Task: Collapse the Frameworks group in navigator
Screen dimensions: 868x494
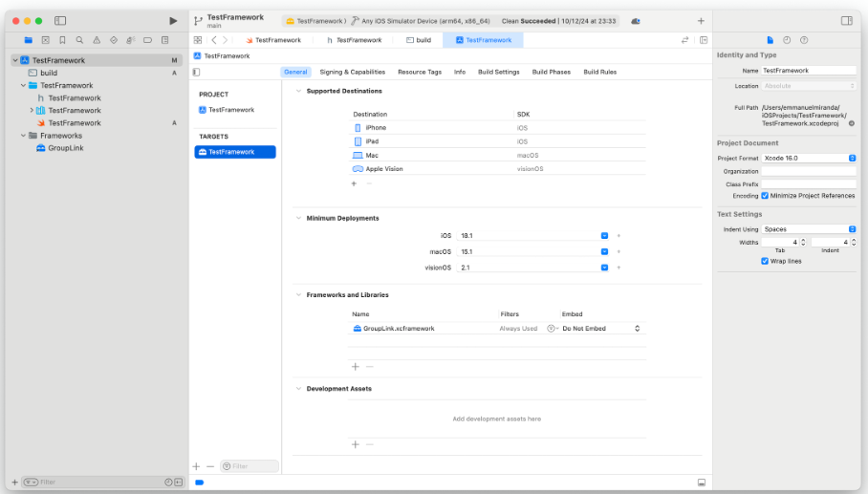Action: tap(24, 136)
